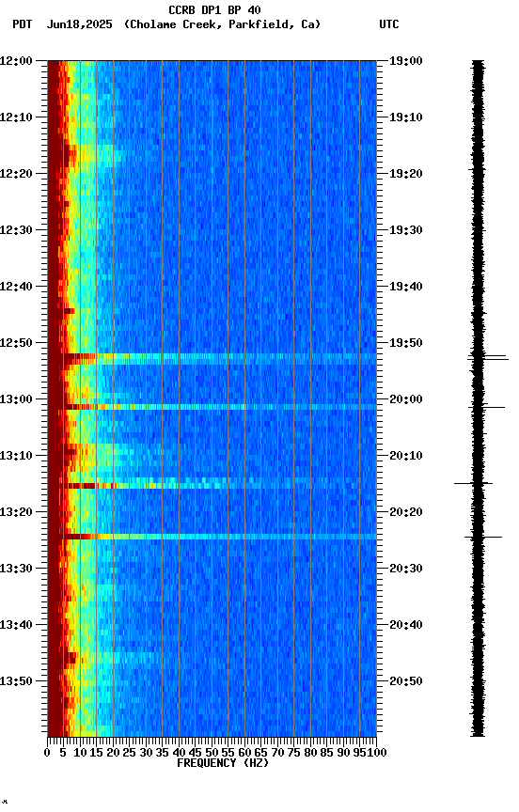
Task: Click the '19:20' UTC time label
Action: tap(406, 174)
